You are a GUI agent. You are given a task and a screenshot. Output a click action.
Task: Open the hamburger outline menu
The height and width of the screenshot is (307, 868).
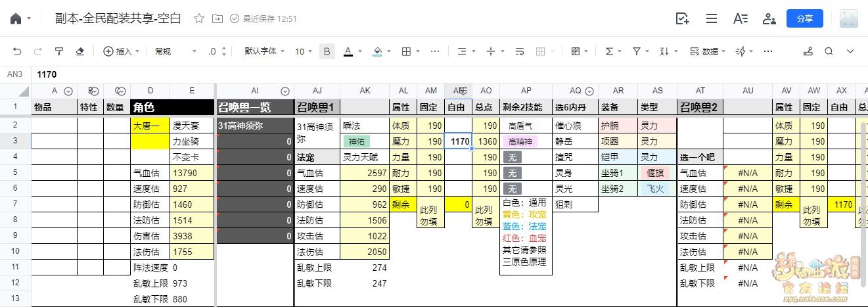point(712,18)
